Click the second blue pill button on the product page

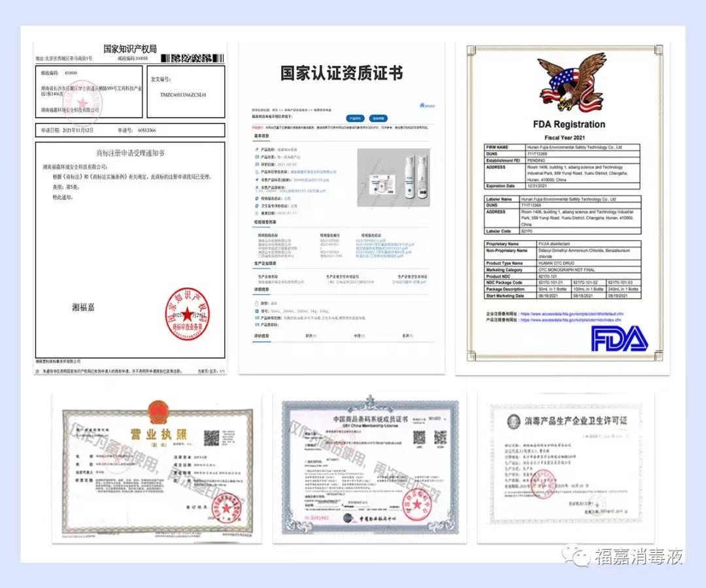[x=377, y=119]
